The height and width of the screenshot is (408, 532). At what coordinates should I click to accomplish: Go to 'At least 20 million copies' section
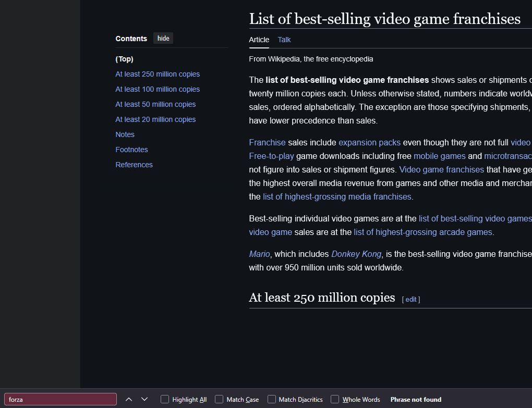click(155, 119)
